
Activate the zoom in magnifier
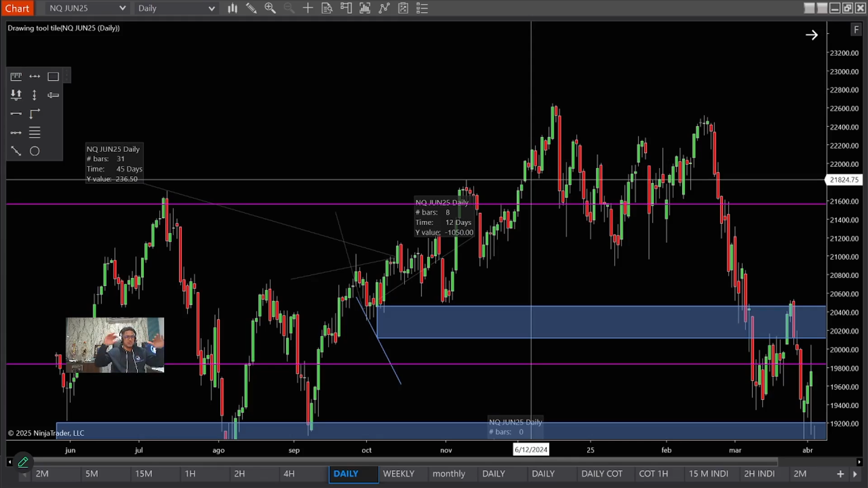270,8
